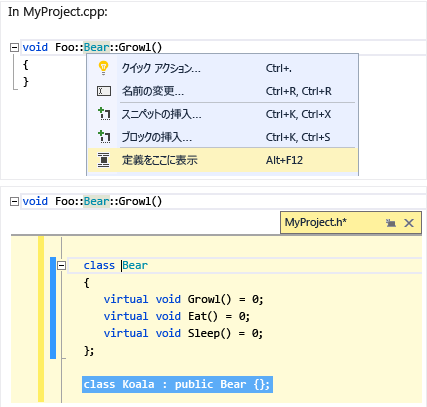Click Bear class name in peek window
Screen dimensions: 427x407
tap(135, 265)
